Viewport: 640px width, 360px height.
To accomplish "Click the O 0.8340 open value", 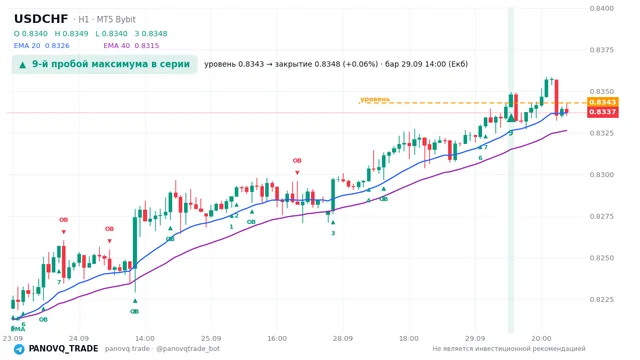I will [31, 33].
